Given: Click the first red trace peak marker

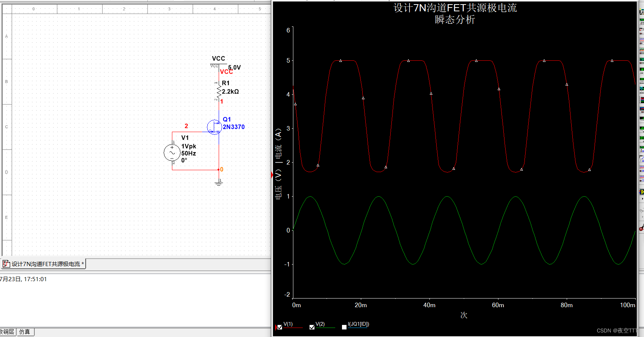Looking at the screenshot, I should coord(340,60).
